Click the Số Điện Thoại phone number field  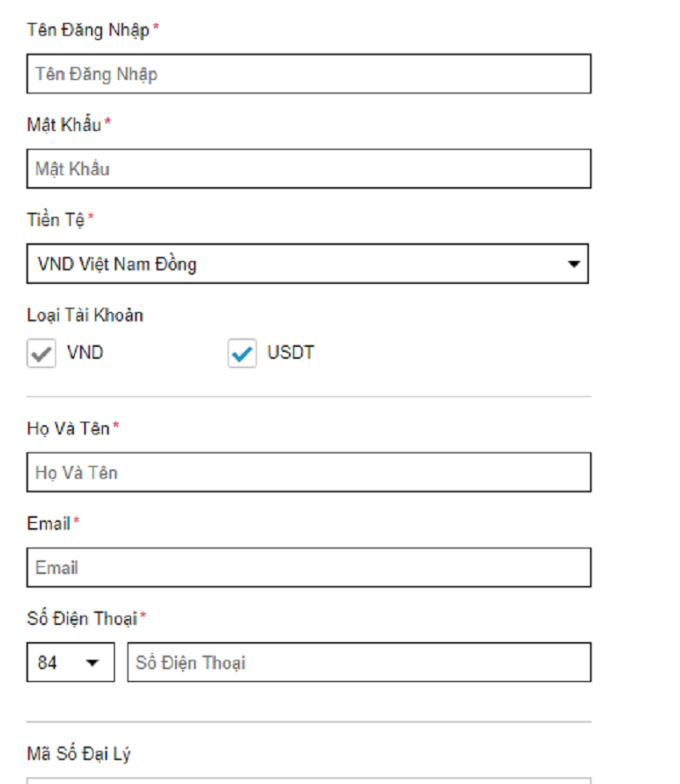(359, 662)
